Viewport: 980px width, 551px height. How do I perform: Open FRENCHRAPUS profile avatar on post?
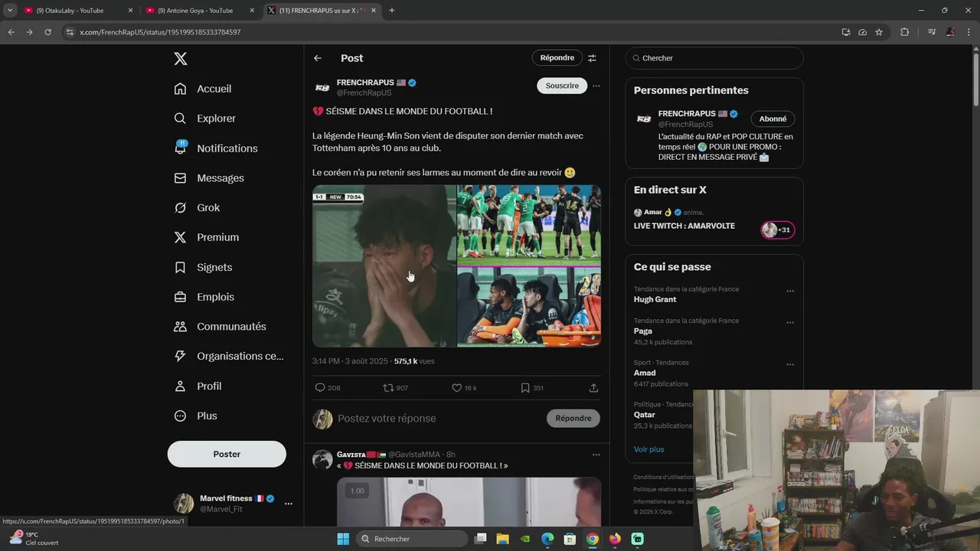point(322,87)
